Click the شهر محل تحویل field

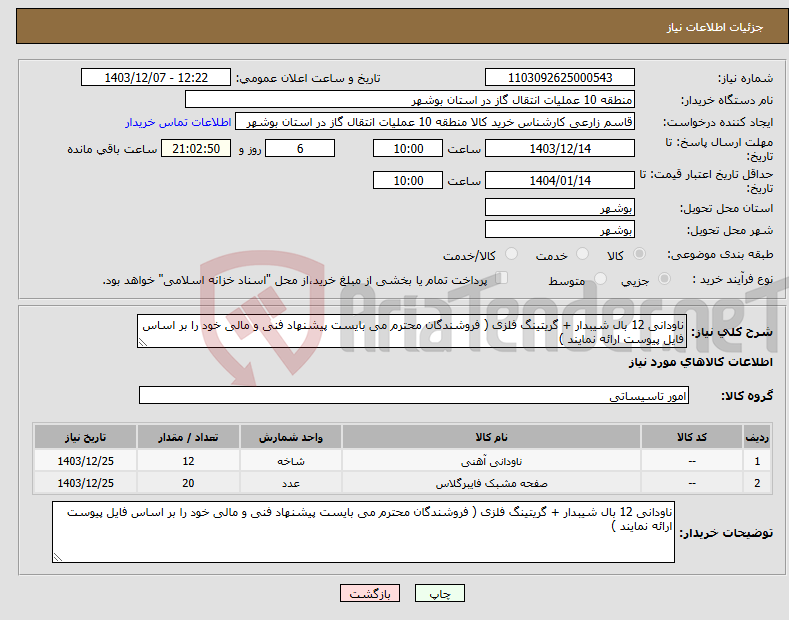point(560,229)
